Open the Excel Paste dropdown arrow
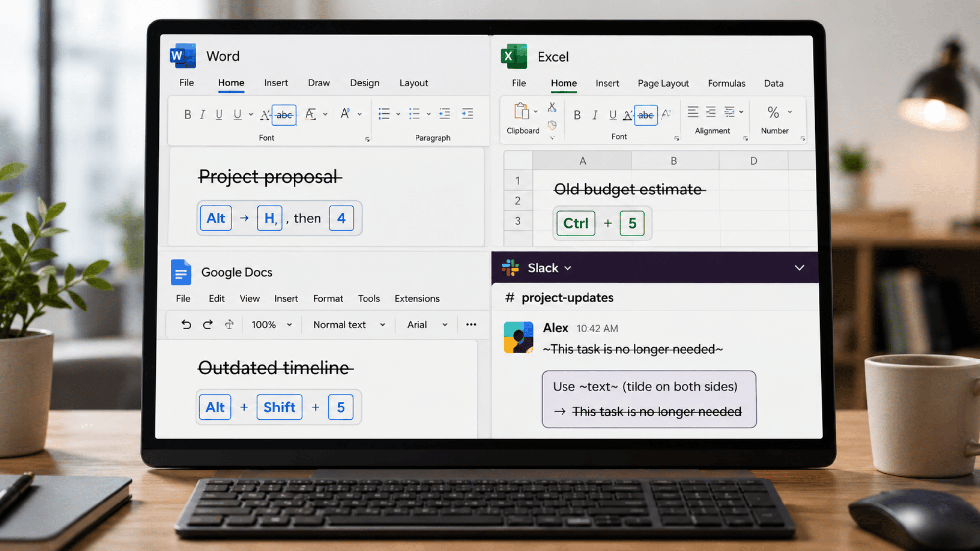The image size is (980, 551). [536, 112]
